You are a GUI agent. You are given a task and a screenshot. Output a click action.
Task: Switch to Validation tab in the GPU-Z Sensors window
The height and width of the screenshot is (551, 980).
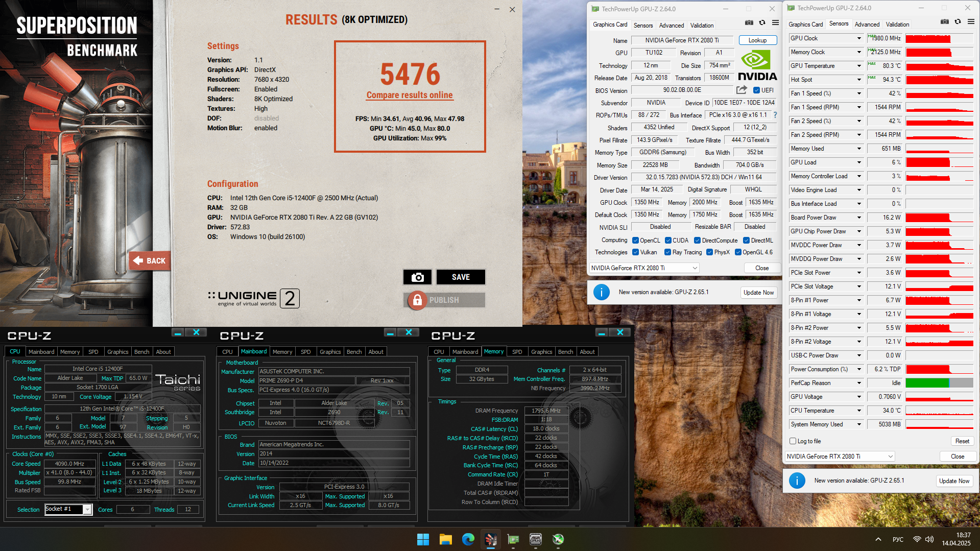[897, 25]
